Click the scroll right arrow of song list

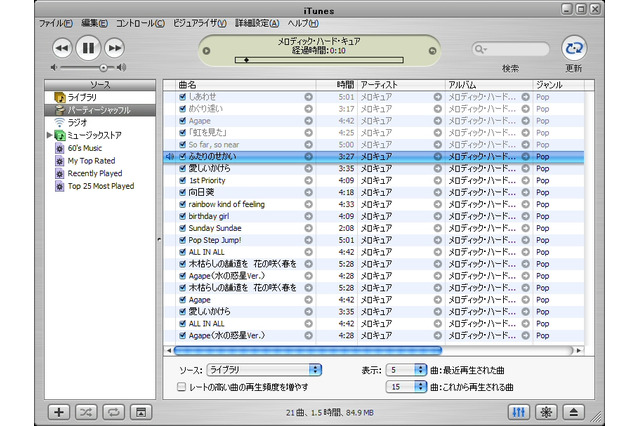tap(579, 350)
